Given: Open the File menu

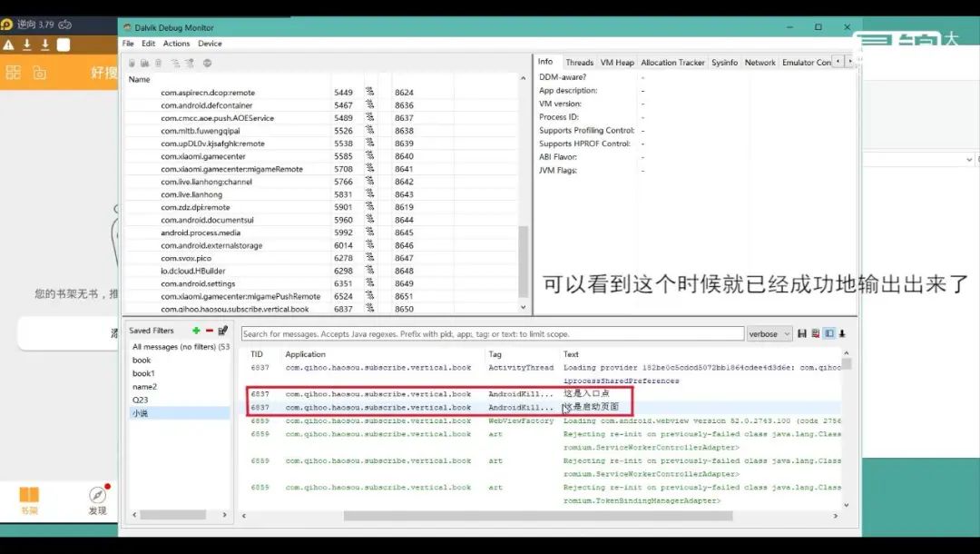Looking at the screenshot, I should click(128, 44).
